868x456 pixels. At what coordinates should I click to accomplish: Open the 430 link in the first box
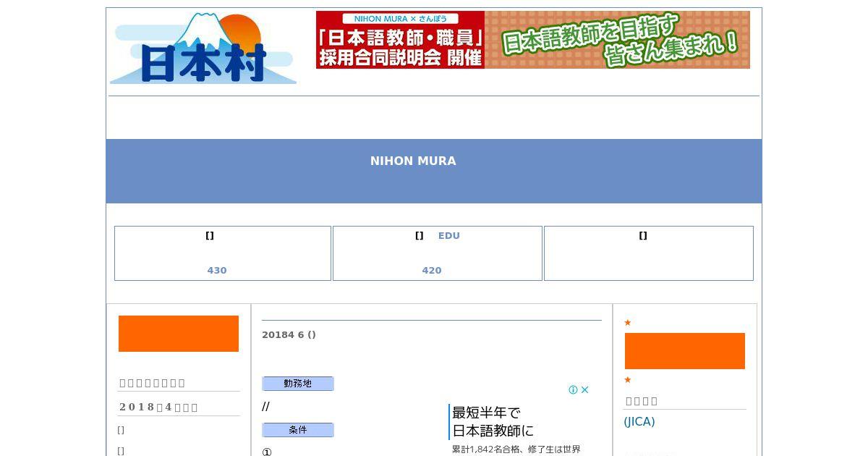point(217,270)
